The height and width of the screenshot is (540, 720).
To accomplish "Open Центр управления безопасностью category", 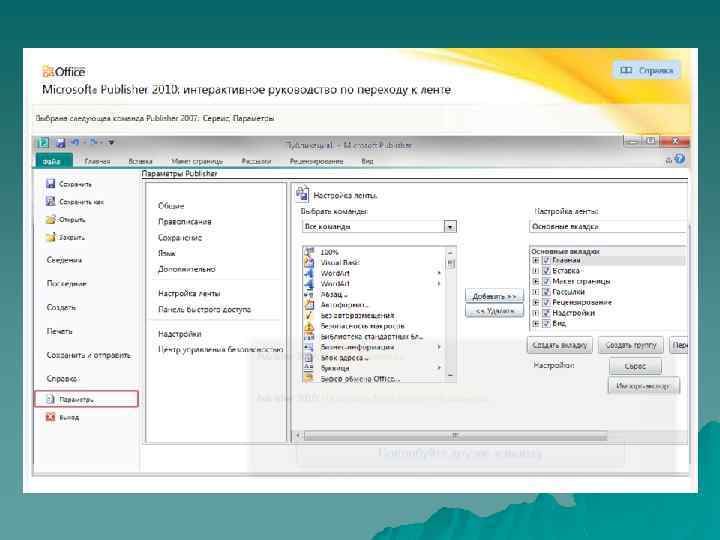I will (x=220, y=349).
